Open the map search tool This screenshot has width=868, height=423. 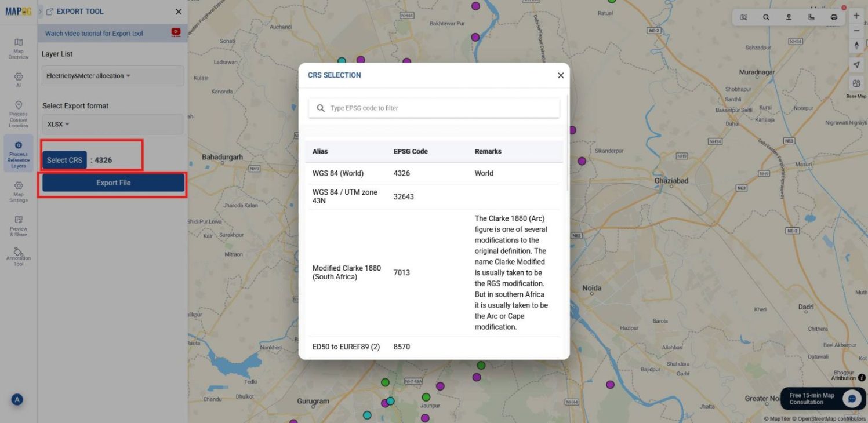[766, 17]
